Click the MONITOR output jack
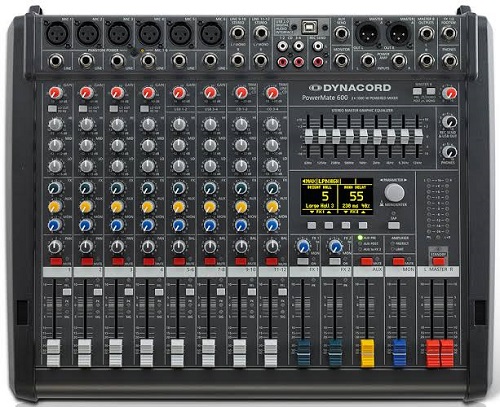This screenshot has height=407, width=500. click(x=342, y=61)
